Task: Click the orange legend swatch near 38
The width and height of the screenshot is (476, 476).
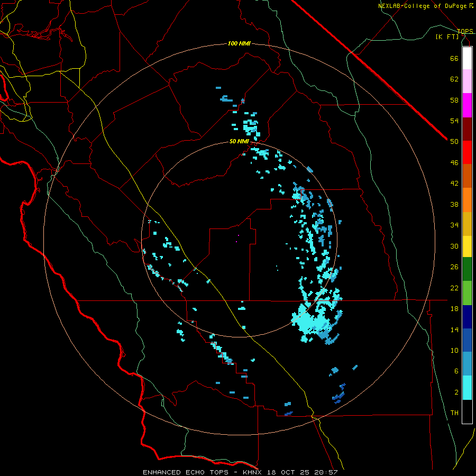Action: coord(467,200)
